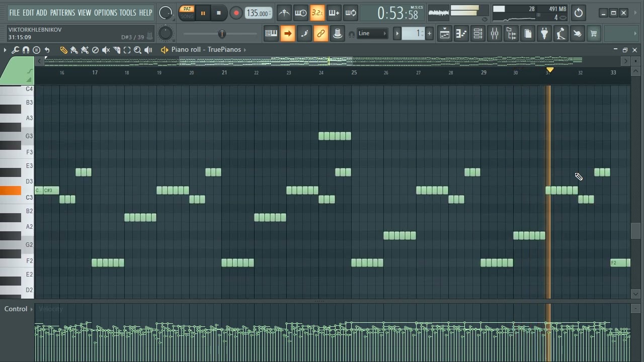This screenshot has height=362, width=644.
Task: Open the stamp chord menu
Action: tap(37, 50)
